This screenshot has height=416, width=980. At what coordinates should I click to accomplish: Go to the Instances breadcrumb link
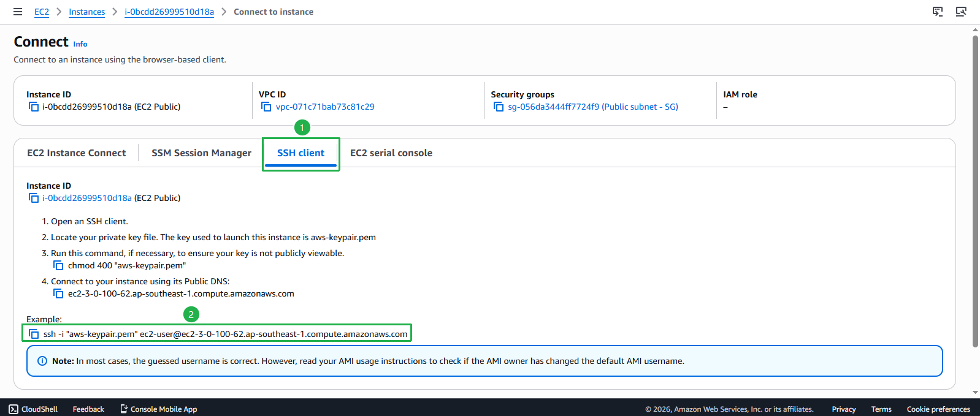click(x=87, y=12)
